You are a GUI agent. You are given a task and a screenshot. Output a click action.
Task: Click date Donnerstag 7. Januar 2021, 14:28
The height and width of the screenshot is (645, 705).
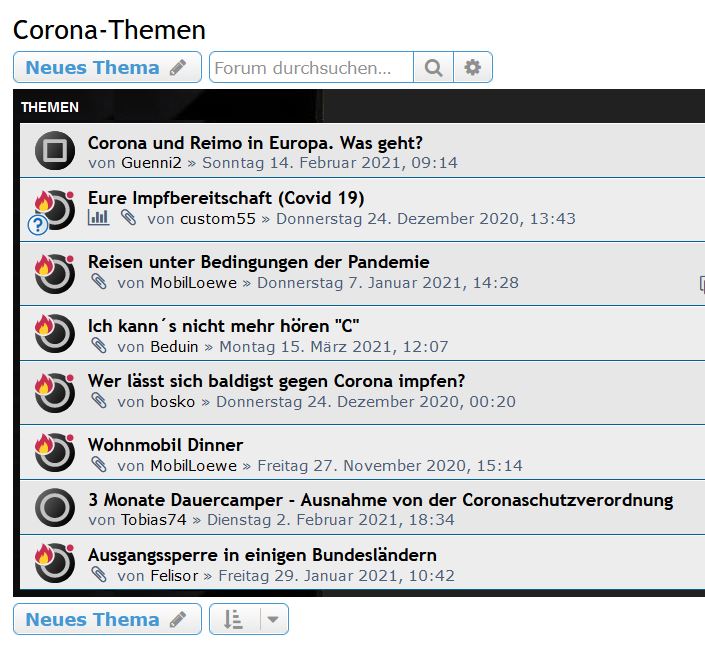coord(388,283)
